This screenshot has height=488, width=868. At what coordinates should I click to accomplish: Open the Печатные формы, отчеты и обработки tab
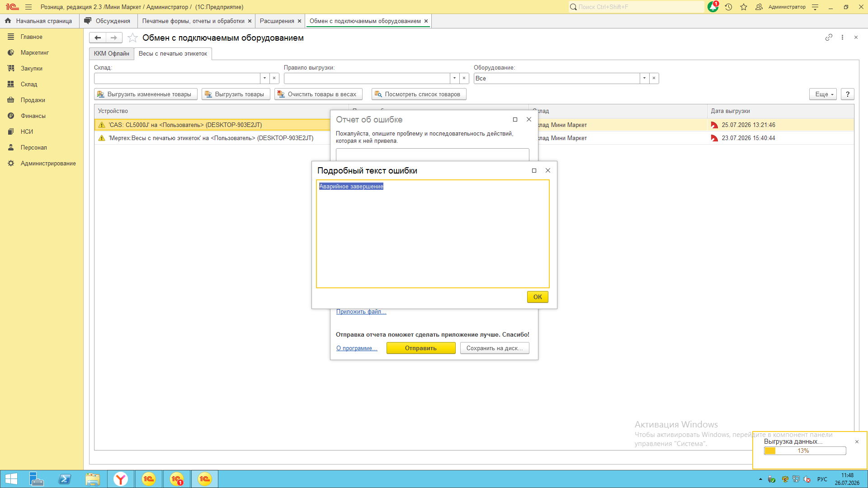pos(193,21)
